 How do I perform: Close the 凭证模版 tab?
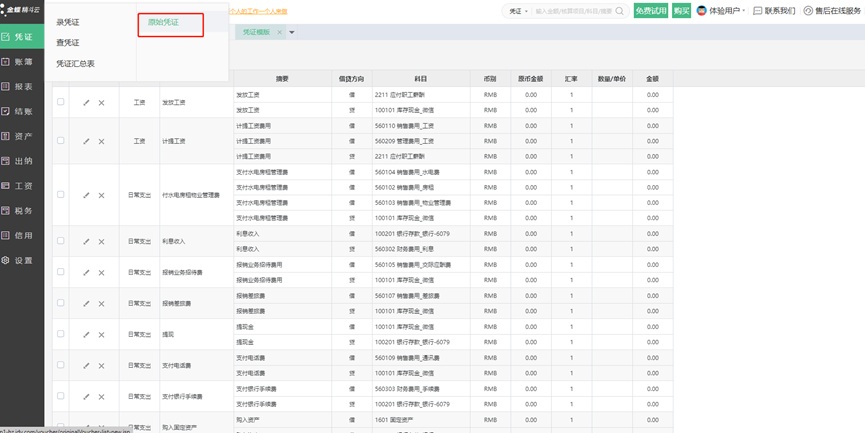pos(280,32)
